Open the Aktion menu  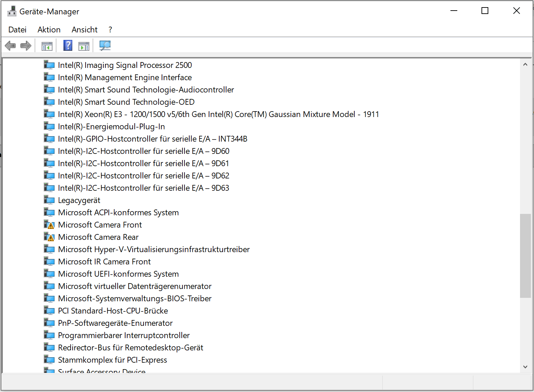[49, 30]
